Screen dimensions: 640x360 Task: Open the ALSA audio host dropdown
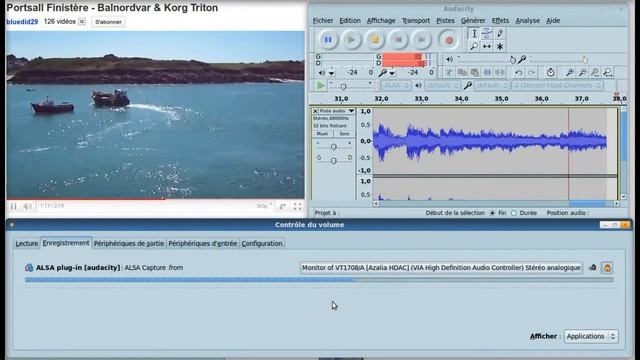(x=396, y=85)
